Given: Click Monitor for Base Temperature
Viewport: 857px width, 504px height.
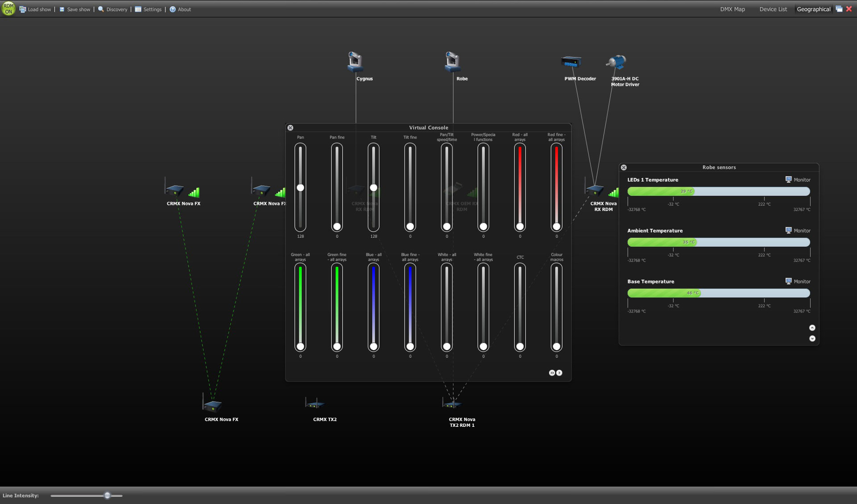Looking at the screenshot, I should (x=798, y=282).
